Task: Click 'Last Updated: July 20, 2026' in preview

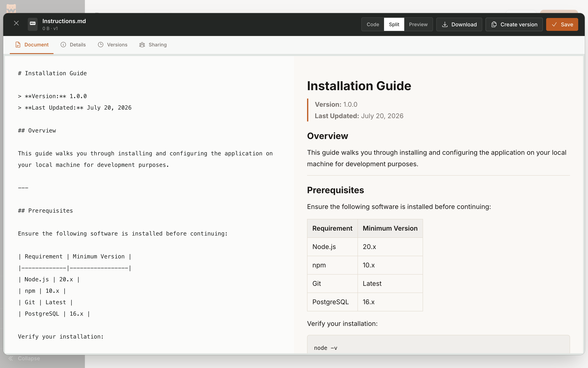Action: pyautogui.click(x=359, y=116)
